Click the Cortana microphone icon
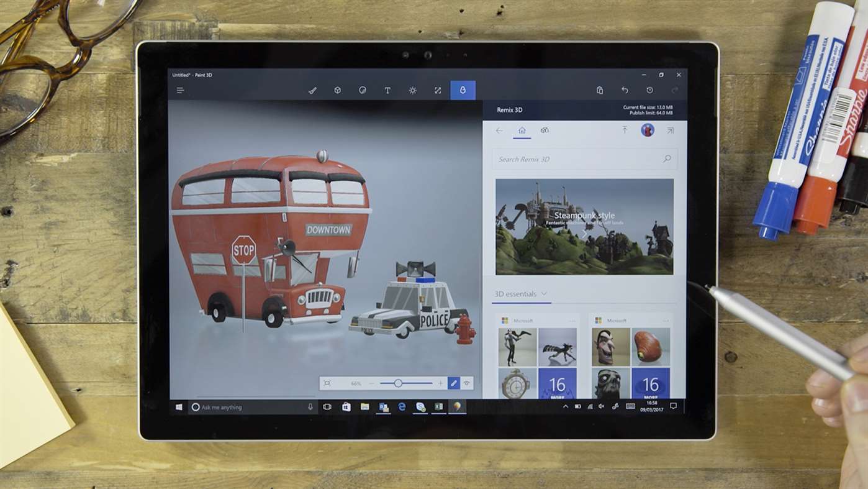 point(310,407)
